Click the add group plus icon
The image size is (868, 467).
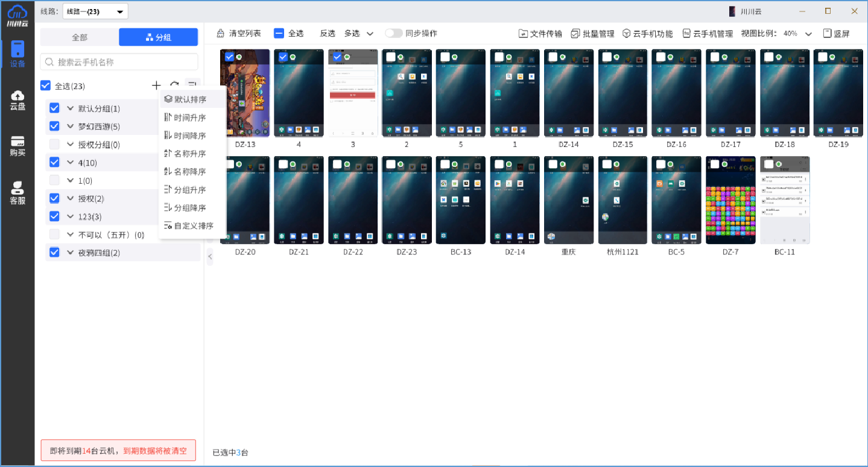(156, 86)
